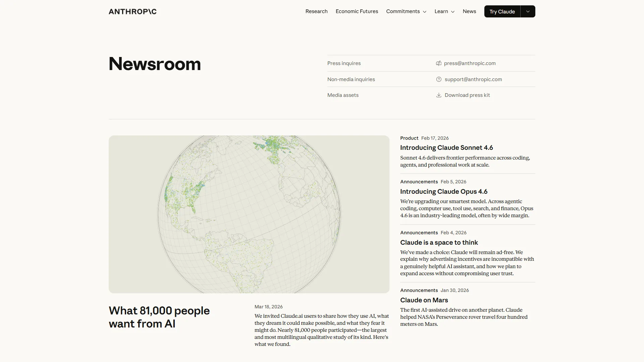Click the Press inquires label
644x362 pixels.
tap(344, 63)
